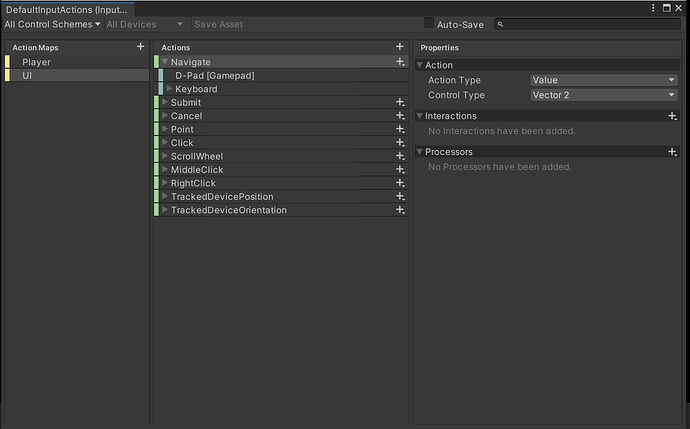Add a new interaction with plus icon
690x429 pixels.
point(673,116)
